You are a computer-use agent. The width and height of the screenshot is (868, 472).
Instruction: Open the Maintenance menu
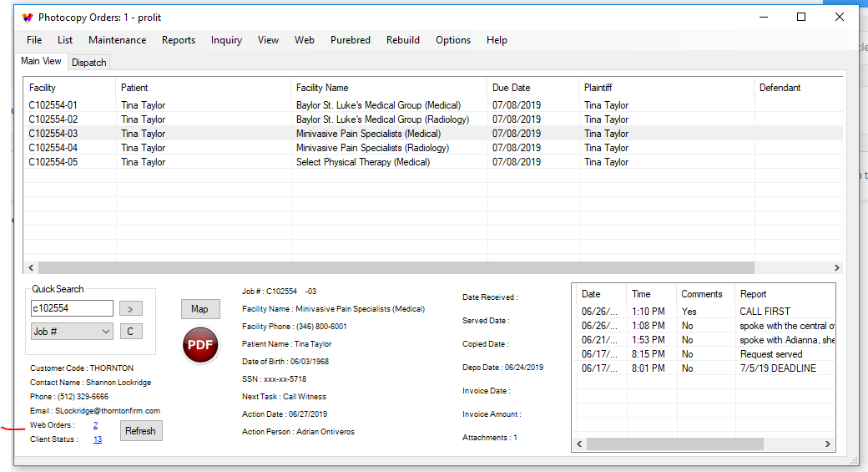coord(118,40)
